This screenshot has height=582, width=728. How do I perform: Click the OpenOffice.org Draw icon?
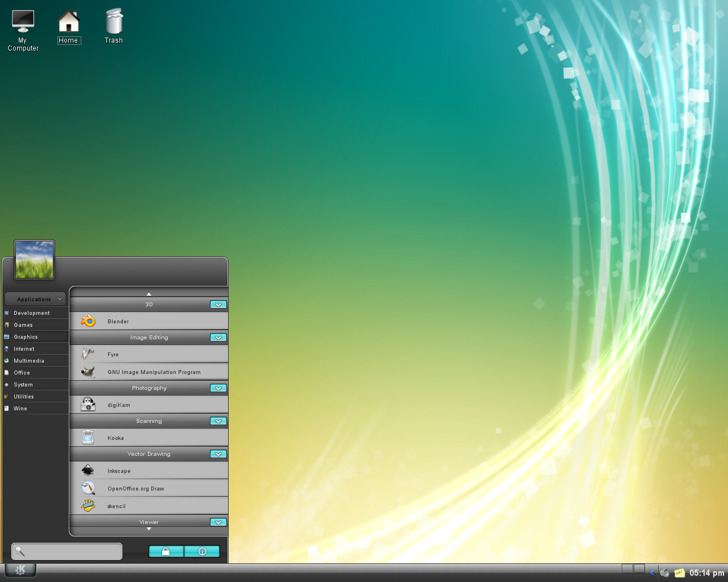(88, 488)
